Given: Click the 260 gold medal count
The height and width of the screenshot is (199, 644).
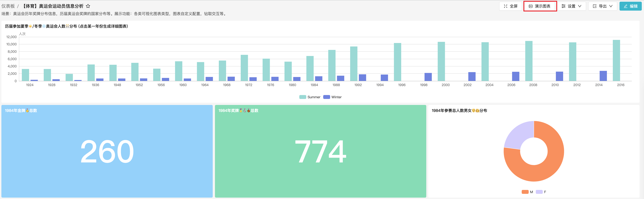Looking at the screenshot, I should point(107,151).
